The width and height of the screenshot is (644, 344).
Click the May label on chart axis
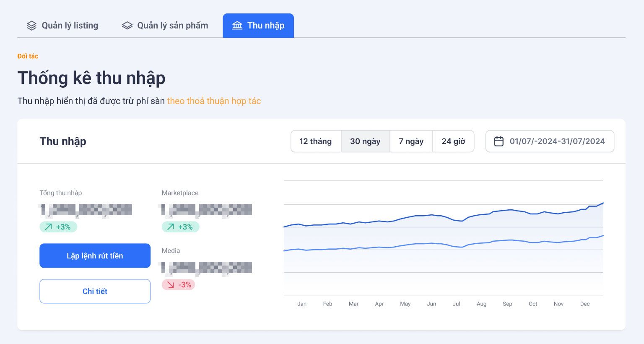(x=405, y=304)
